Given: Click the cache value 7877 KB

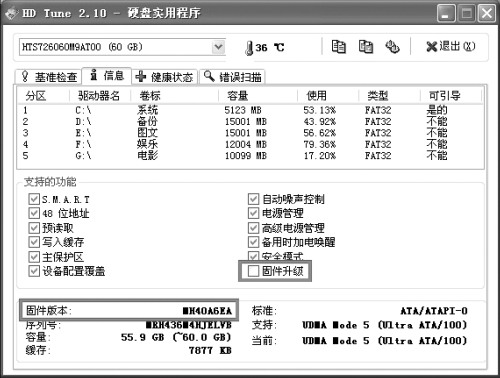Looking at the screenshot, I should 210,351.
